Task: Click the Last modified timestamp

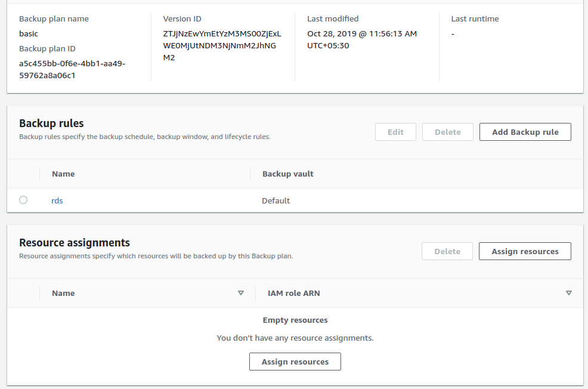Action: (x=361, y=39)
